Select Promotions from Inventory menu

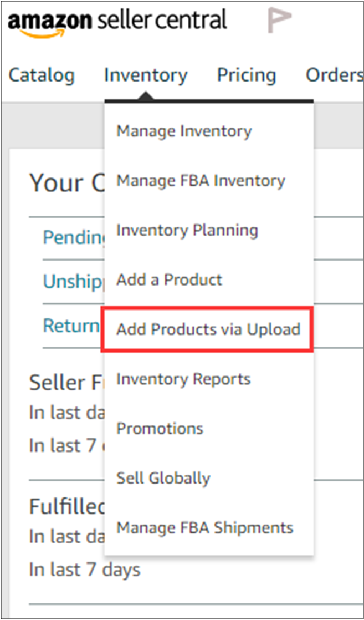tap(160, 429)
